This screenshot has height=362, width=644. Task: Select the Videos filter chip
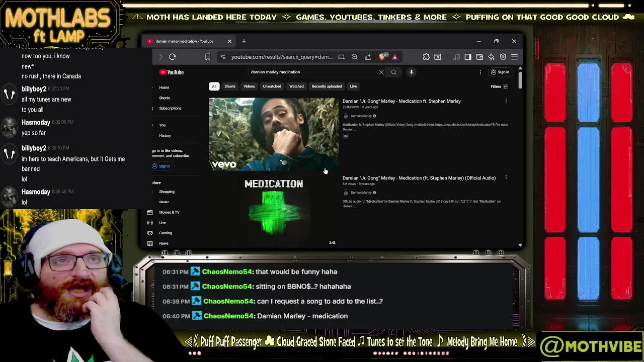coord(249,86)
